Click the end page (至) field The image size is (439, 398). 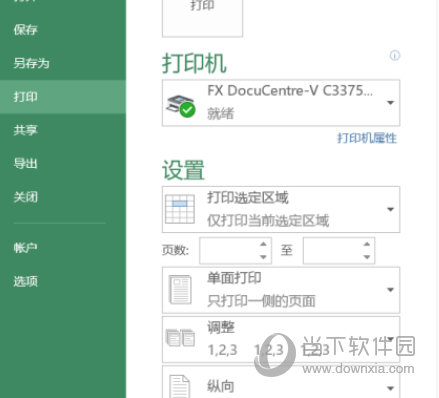click(332, 250)
